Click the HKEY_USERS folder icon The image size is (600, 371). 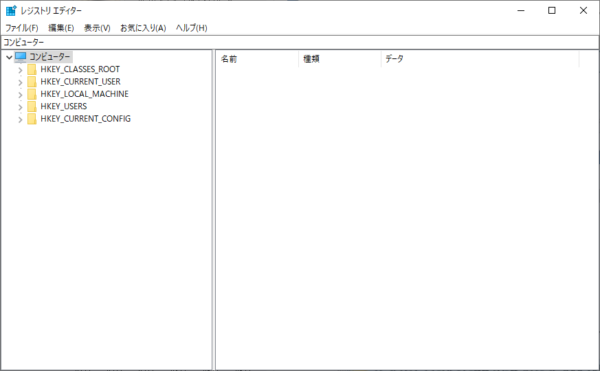click(x=32, y=106)
